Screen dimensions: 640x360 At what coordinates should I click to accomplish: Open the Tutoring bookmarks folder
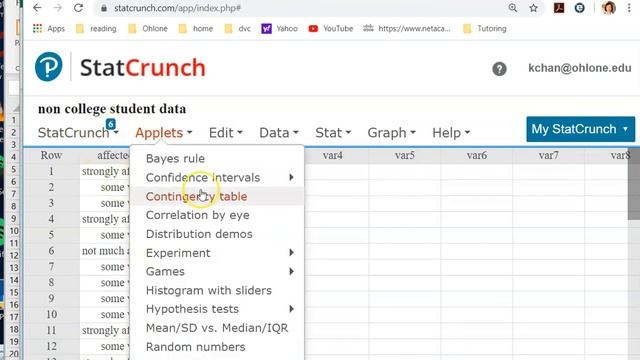tap(485, 29)
